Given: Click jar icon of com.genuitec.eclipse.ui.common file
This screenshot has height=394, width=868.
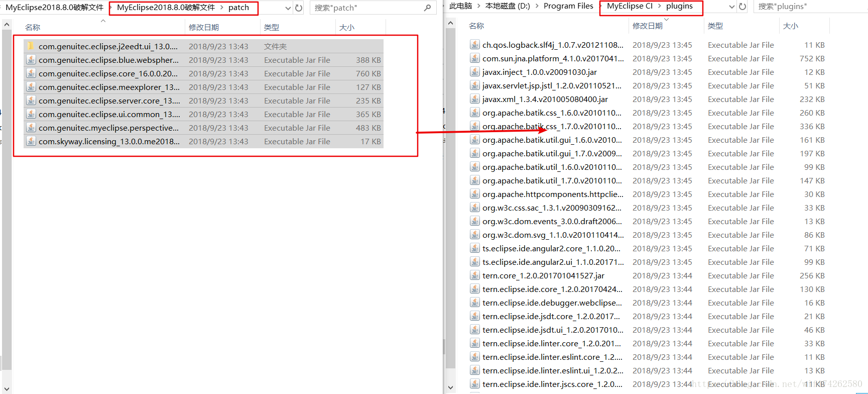Looking at the screenshot, I should click(31, 114).
